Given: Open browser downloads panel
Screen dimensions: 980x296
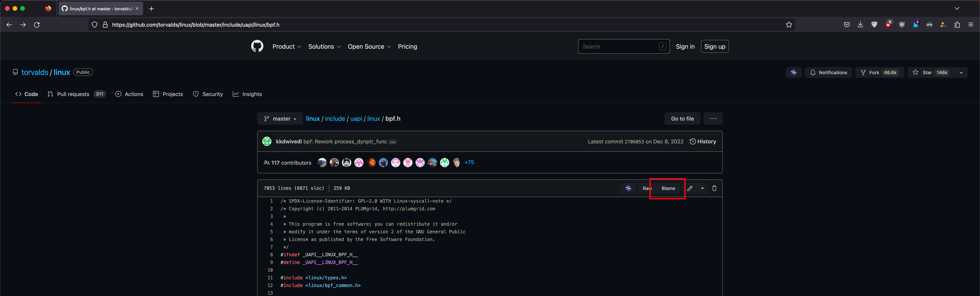Looking at the screenshot, I should coord(860,25).
